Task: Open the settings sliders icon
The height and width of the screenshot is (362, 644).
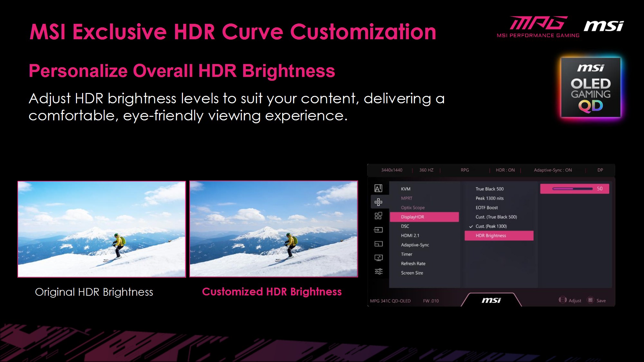Action: [x=378, y=272]
